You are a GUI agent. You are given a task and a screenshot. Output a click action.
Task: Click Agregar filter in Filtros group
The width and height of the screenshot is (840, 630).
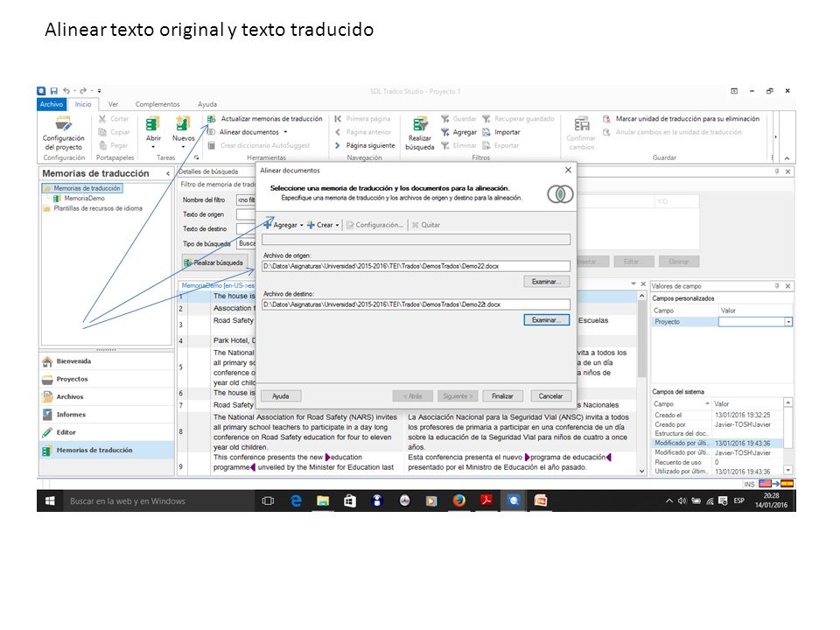[458, 132]
